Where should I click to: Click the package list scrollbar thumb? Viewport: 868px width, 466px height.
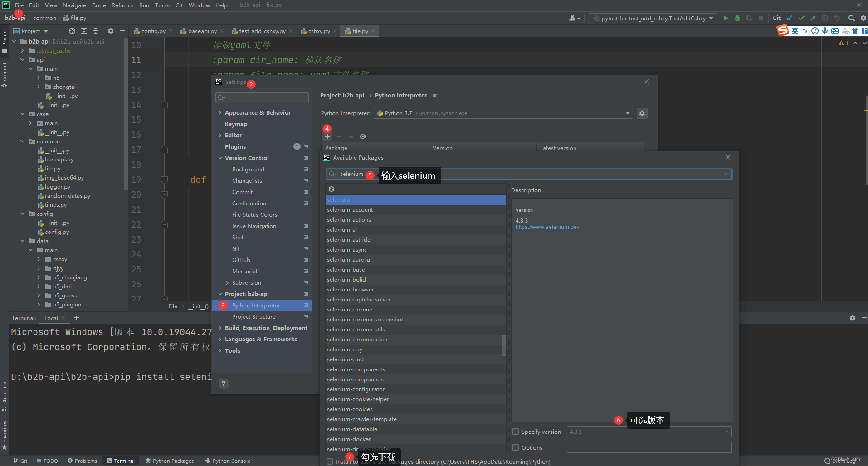pyautogui.click(x=503, y=345)
